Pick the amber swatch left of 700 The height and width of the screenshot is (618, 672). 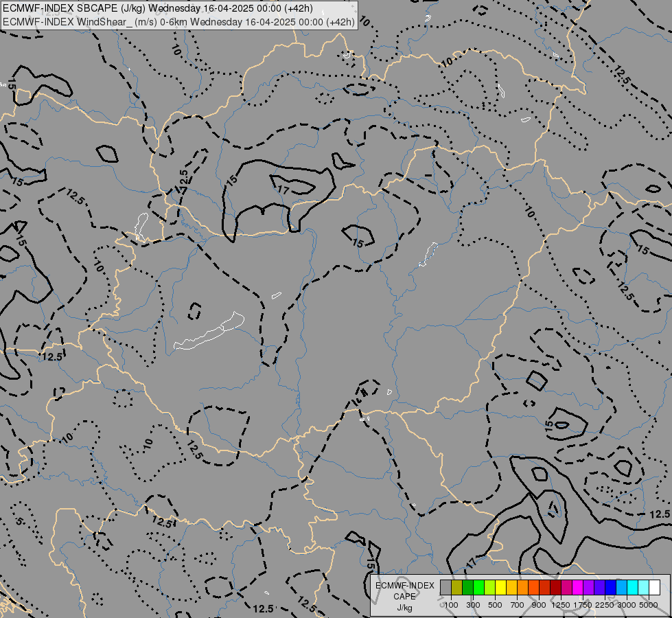point(511,587)
